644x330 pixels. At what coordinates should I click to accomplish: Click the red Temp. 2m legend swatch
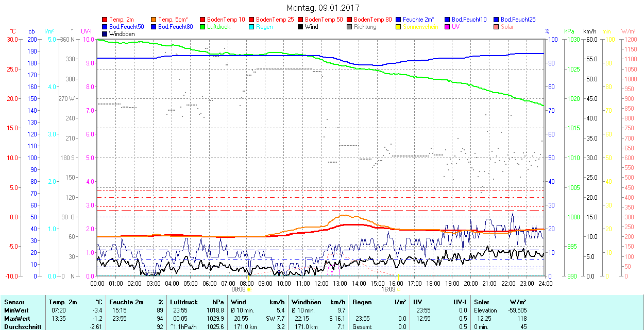[x=105, y=20]
